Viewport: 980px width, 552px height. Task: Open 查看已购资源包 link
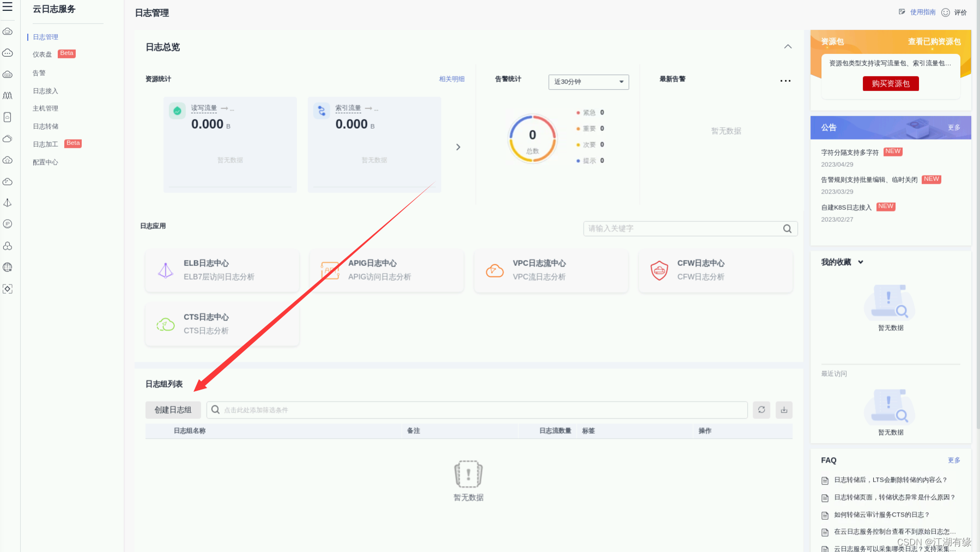pos(934,41)
